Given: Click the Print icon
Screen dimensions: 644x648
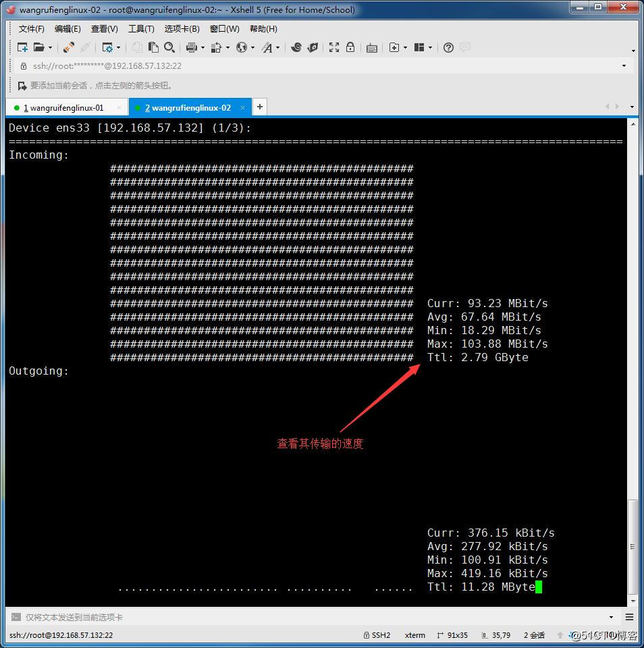Looking at the screenshot, I should (192, 47).
